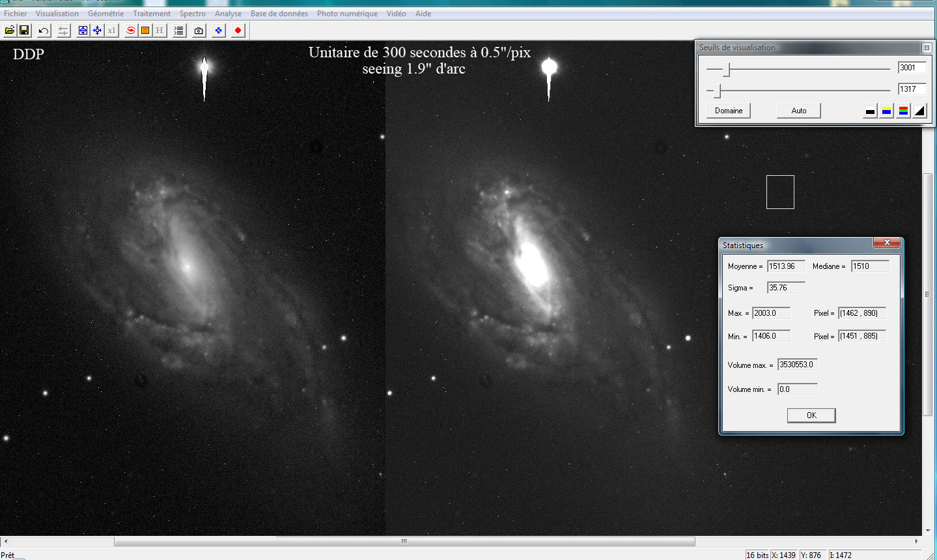Viewport: 937px width, 560px height.
Task: Click the yellow lined-page toolbar icon
Action: [x=145, y=31]
